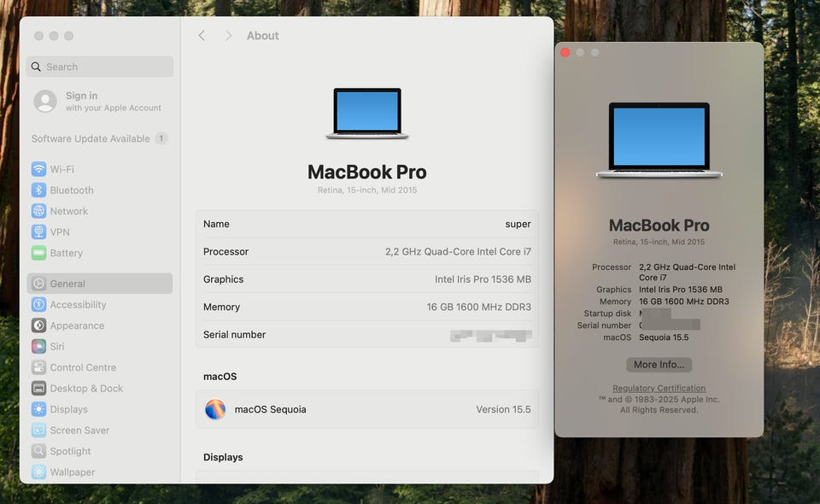Click Memory value in About This Mac window
This screenshot has width=820, height=504.
pyautogui.click(x=683, y=302)
